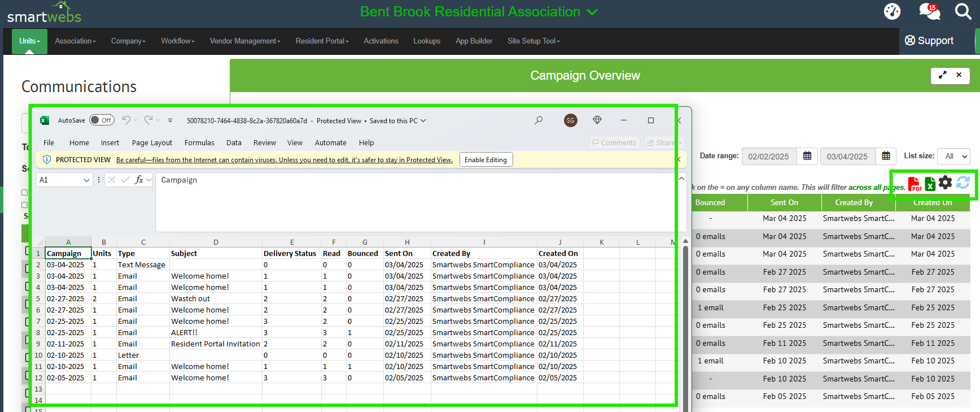
Task: Click the start date field 02/02/2025
Action: (x=769, y=157)
